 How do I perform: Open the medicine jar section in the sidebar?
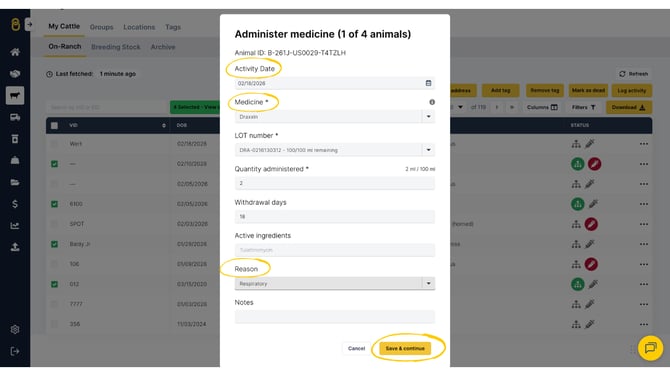click(15, 139)
